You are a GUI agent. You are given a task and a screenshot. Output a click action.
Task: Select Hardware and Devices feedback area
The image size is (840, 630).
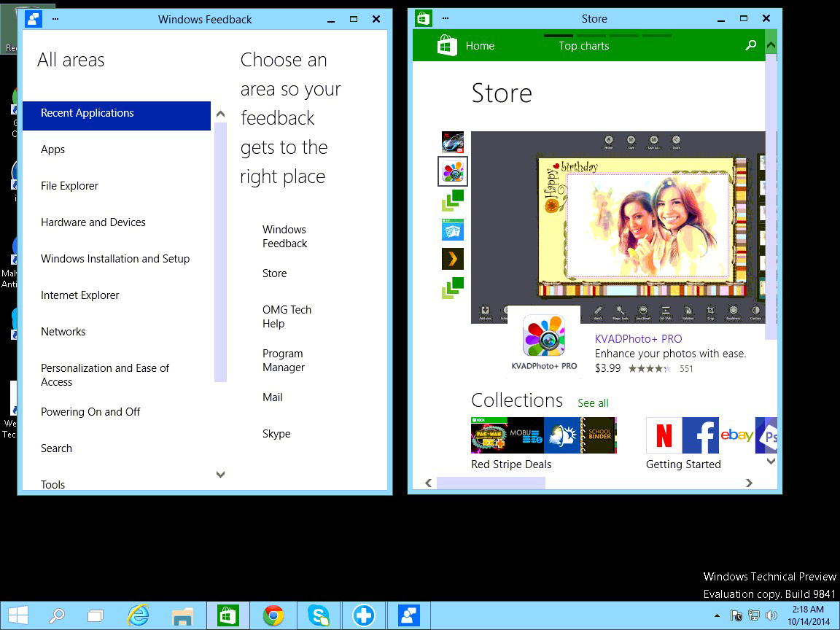point(93,222)
